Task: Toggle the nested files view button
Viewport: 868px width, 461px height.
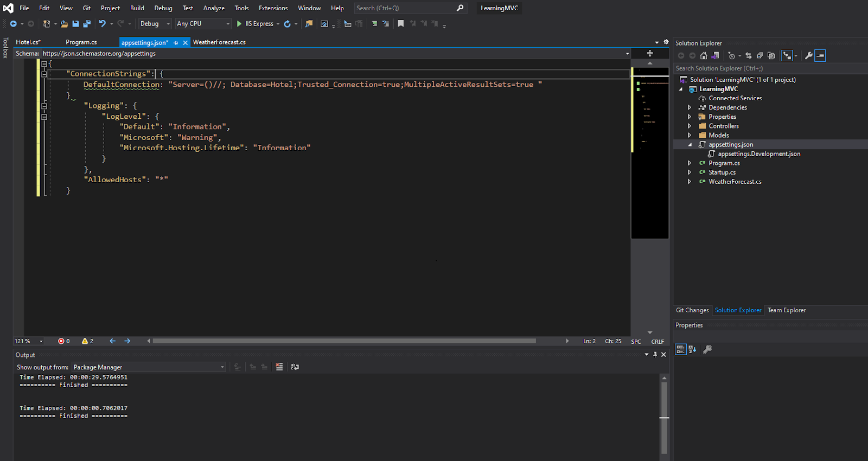Action: 787,55
